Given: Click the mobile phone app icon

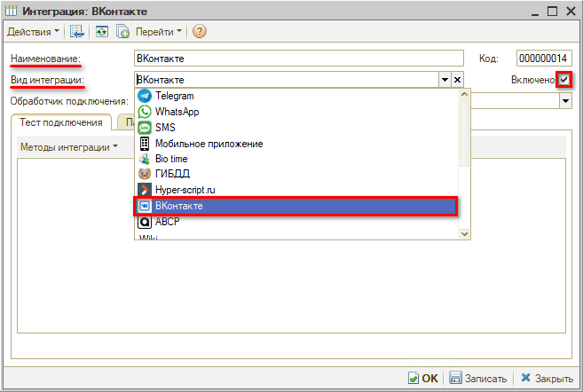Looking at the screenshot, I should tap(145, 144).
